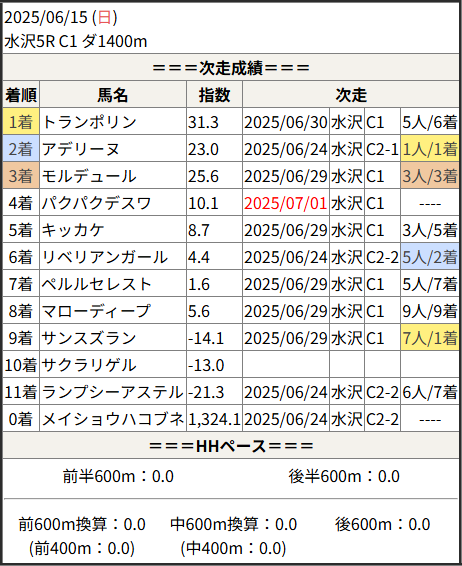Click the 指数 column header
Image resolution: width=462 pixels, height=566 pixels.
(x=214, y=95)
